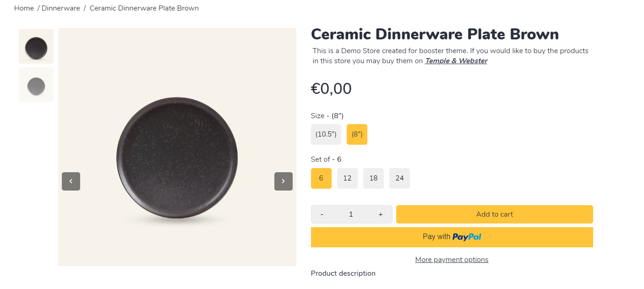Increase quantity with plus button
This screenshot has height=289, width=644.
tap(381, 214)
